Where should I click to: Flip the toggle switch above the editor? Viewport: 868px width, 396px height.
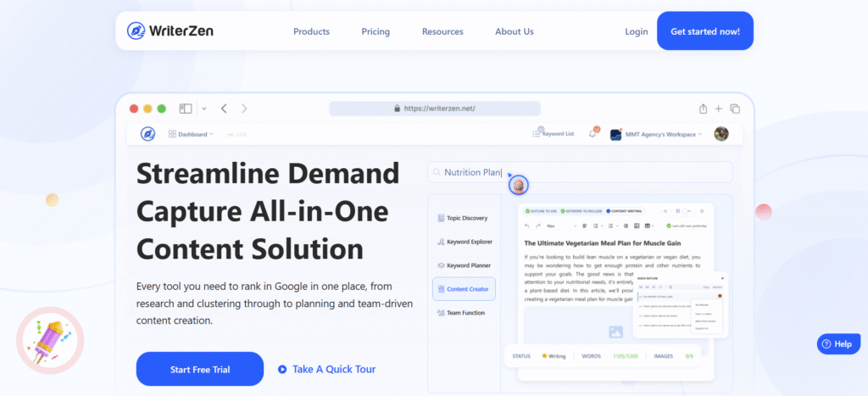coord(687,211)
